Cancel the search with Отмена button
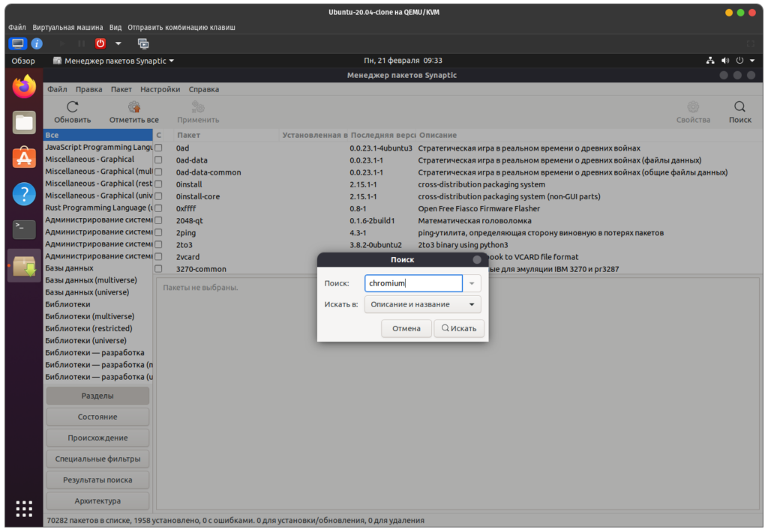 click(406, 328)
